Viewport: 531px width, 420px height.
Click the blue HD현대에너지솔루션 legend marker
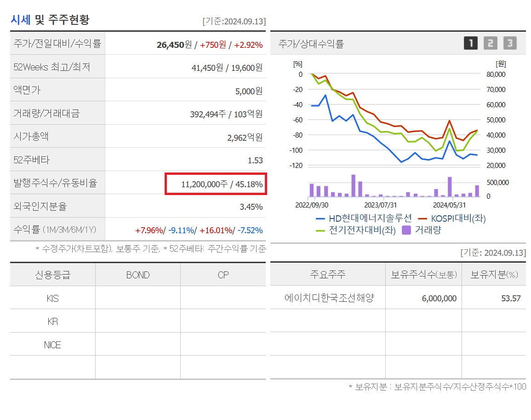(320, 219)
